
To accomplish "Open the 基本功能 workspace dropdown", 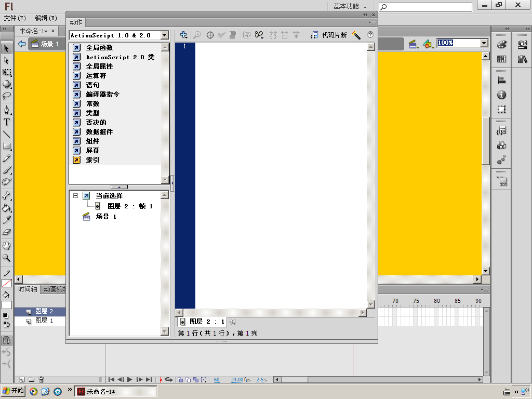I will coord(350,6).
